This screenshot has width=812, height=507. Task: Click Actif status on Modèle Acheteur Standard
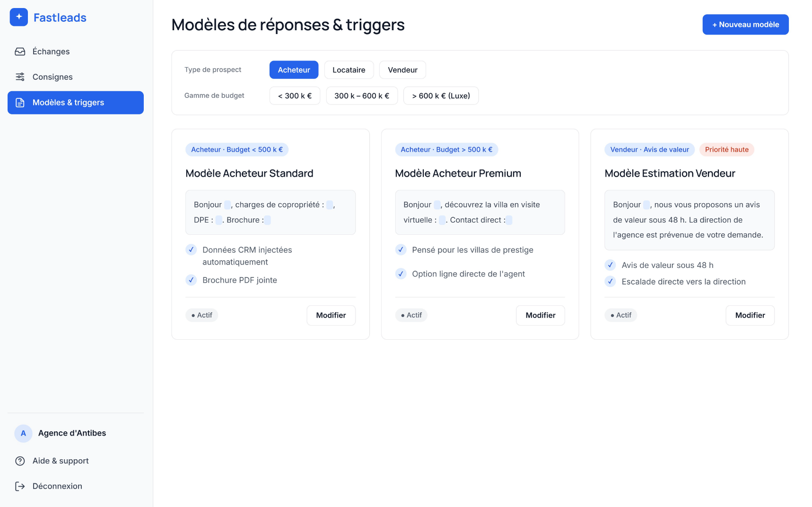point(202,315)
